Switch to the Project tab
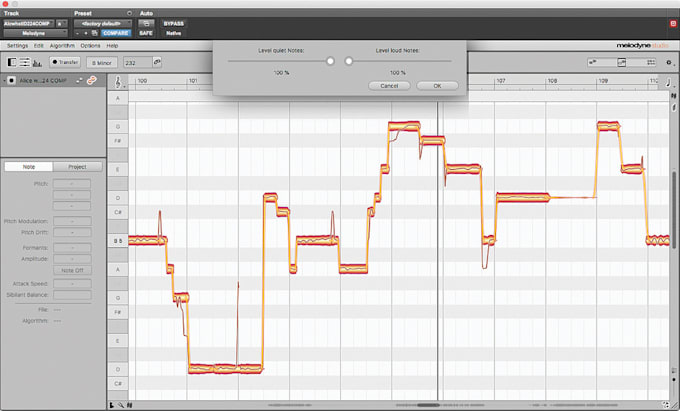 (77, 167)
